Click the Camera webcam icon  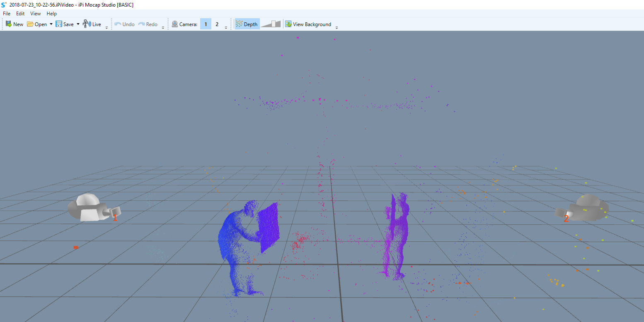(175, 24)
